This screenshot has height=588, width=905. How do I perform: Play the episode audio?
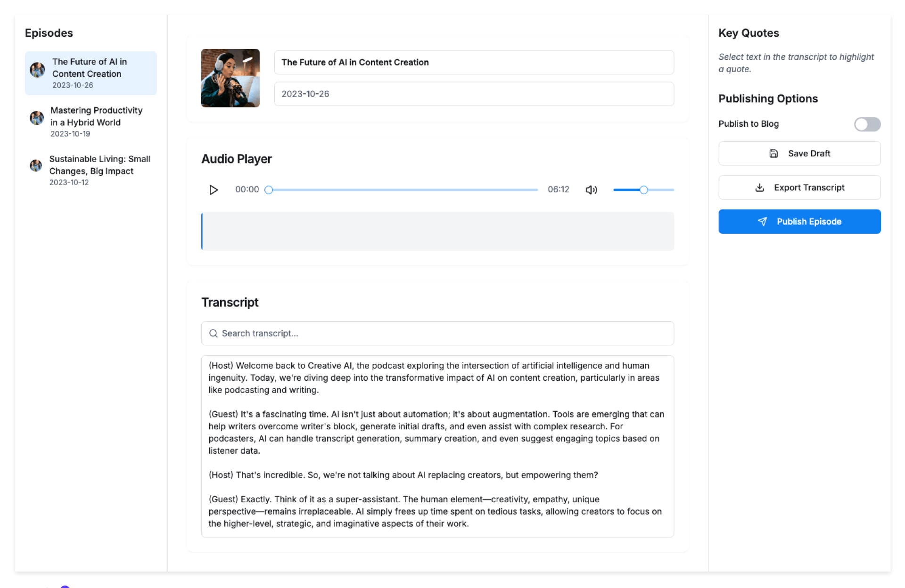(214, 190)
